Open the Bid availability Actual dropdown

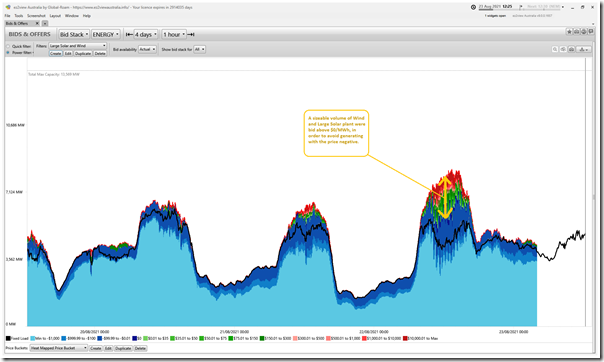coord(147,49)
